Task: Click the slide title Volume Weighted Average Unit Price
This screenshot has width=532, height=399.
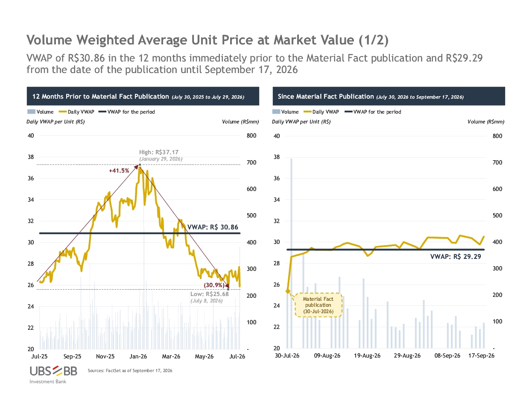Action: point(208,40)
